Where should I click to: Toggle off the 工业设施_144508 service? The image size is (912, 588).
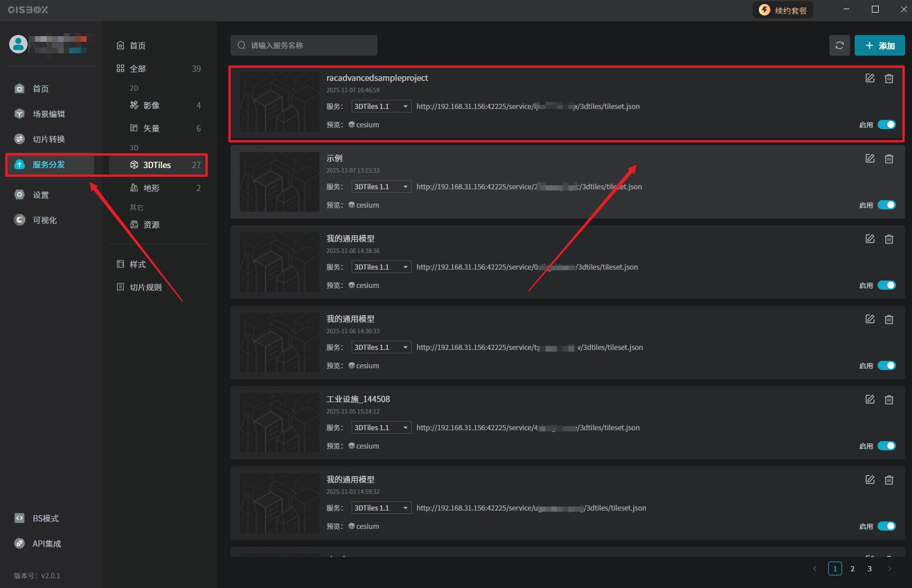click(886, 446)
